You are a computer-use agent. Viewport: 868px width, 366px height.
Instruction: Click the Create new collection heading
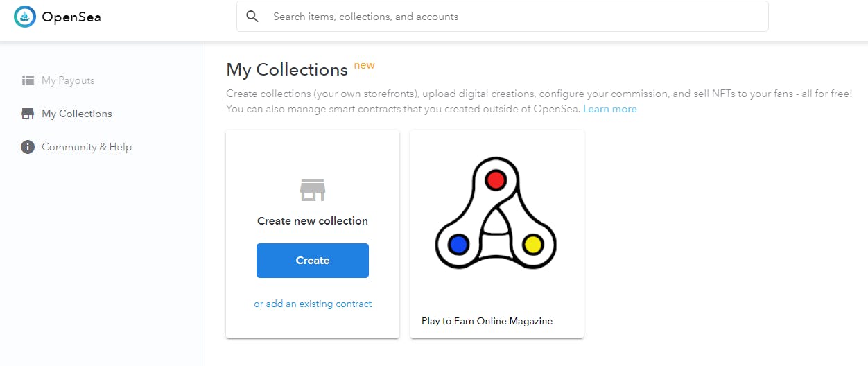point(313,220)
